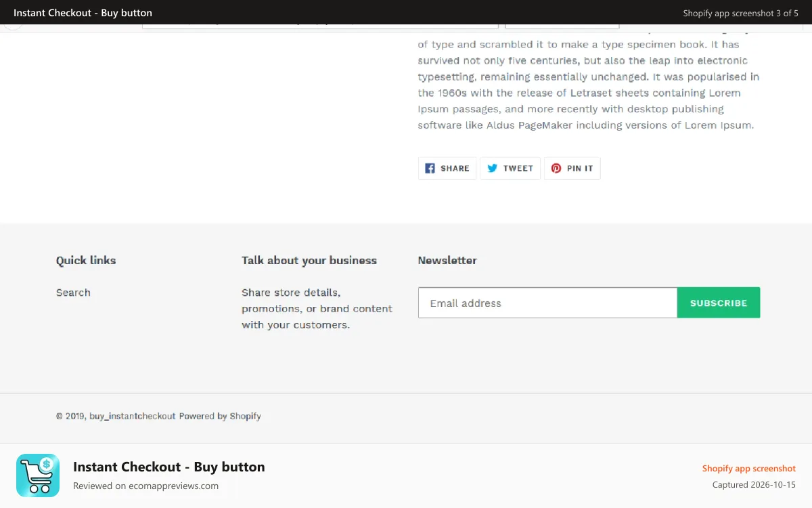Click the buy_instantcheckout store link
The width and height of the screenshot is (812, 508).
133,416
